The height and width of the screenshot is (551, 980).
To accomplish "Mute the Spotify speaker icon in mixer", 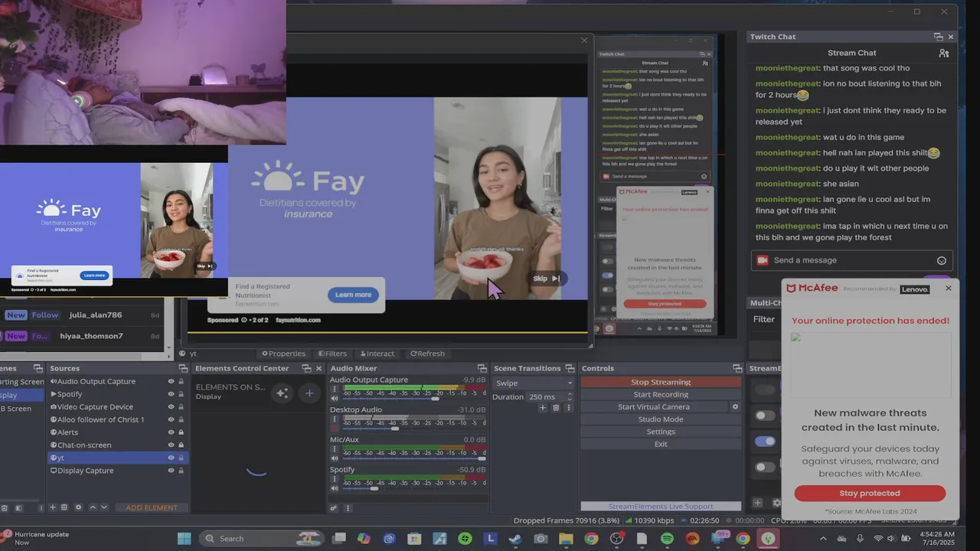I will [335, 488].
